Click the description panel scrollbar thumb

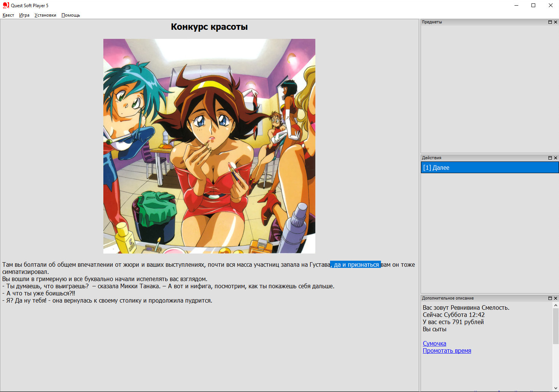[556, 326]
